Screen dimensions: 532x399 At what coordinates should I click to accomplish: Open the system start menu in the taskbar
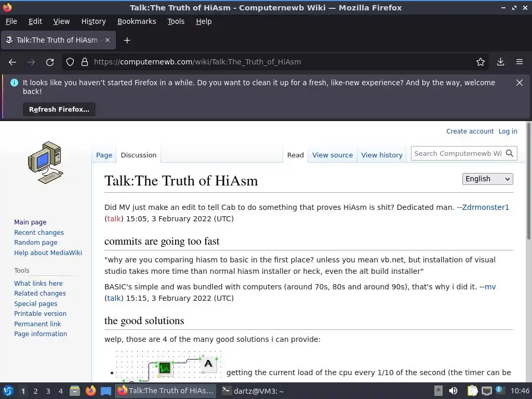click(x=8, y=391)
